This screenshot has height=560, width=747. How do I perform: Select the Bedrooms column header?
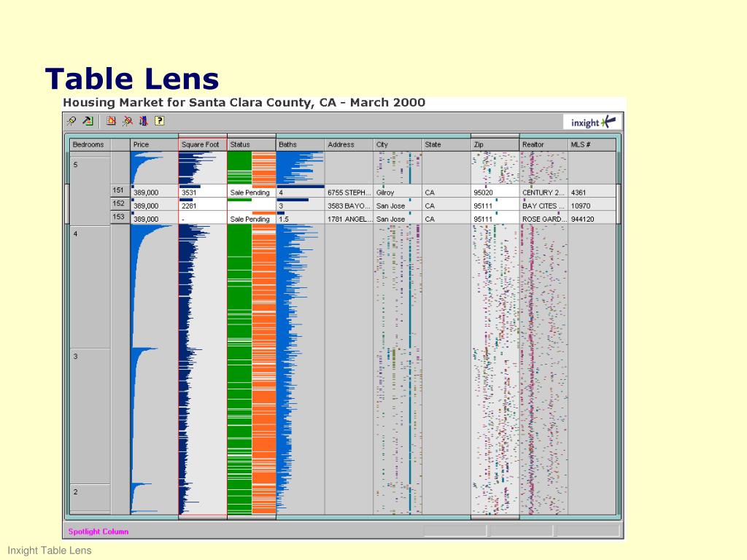pos(90,144)
